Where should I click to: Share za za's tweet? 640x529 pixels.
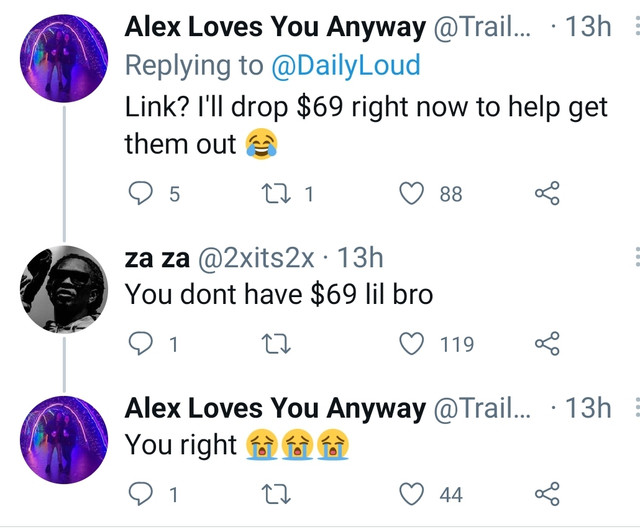[x=547, y=344]
